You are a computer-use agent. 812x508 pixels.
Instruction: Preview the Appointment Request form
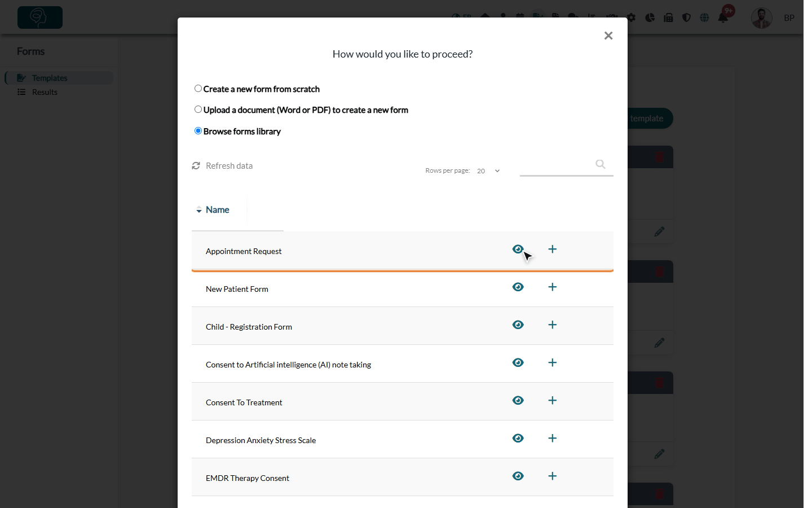pyautogui.click(x=518, y=249)
